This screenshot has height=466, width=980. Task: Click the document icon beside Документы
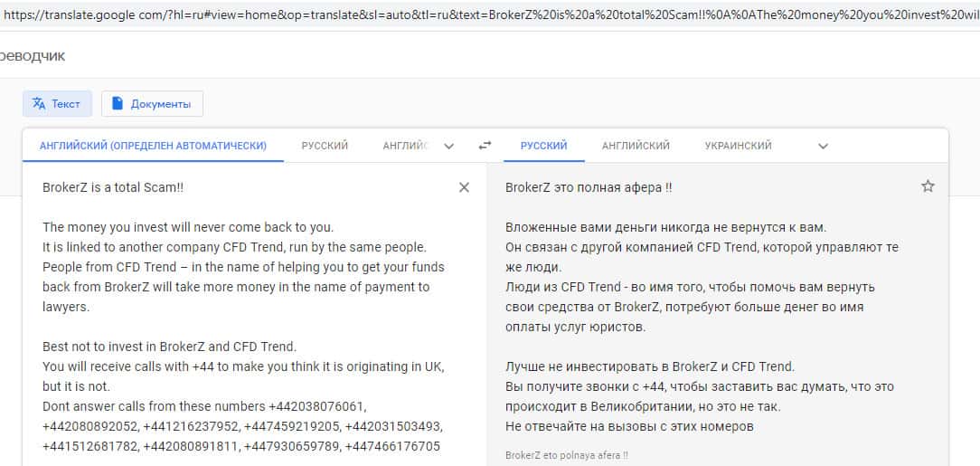click(x=118, y=104)
